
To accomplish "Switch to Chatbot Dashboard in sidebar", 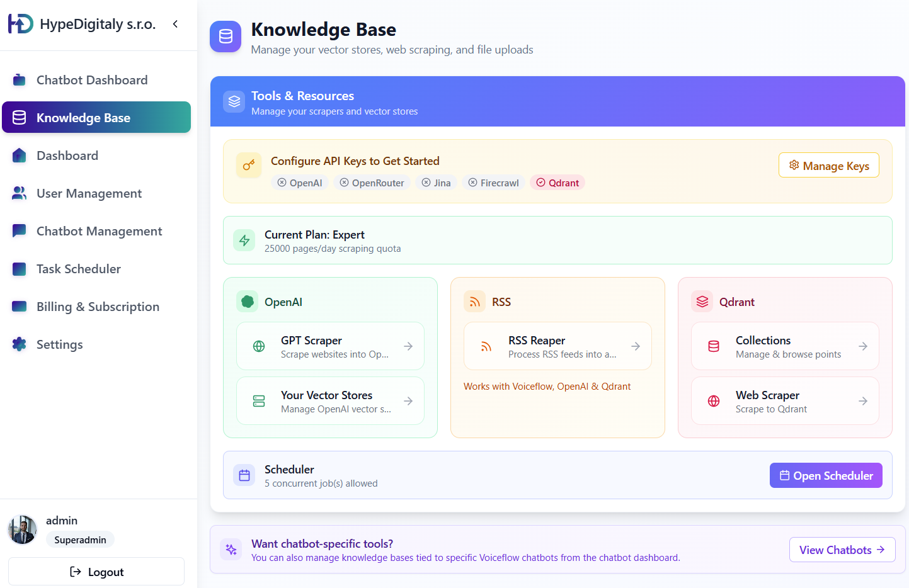I will [x=92, y=80].
